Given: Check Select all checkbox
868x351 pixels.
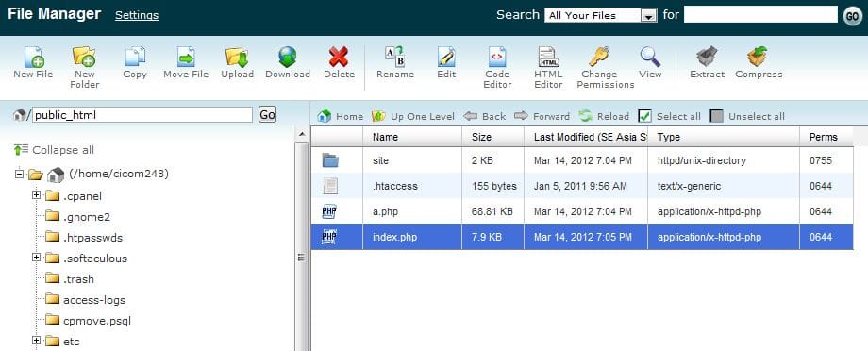Looking at the screenshot, I should (x=644, y=116).
